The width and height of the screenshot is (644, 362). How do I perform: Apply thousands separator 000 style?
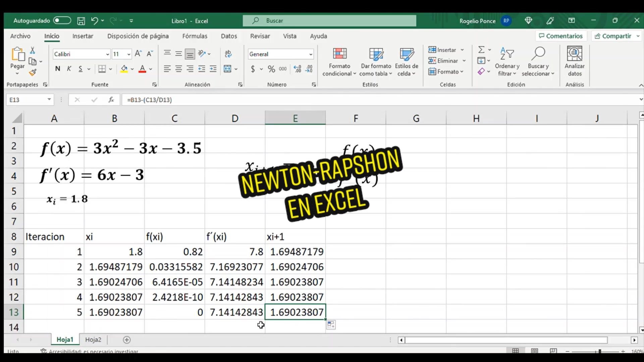[283, 69]
